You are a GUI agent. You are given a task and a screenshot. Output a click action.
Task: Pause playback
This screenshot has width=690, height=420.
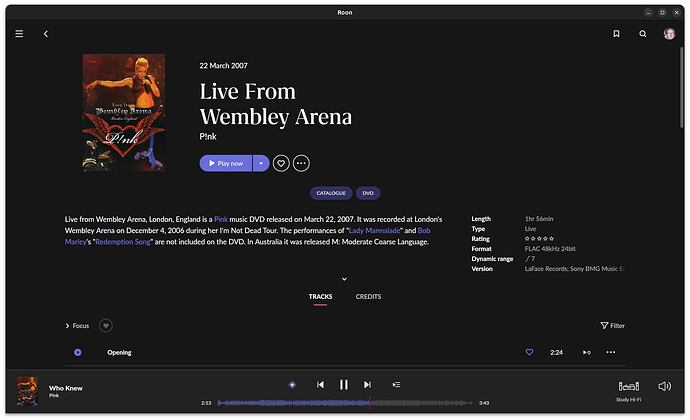(344, 385)
